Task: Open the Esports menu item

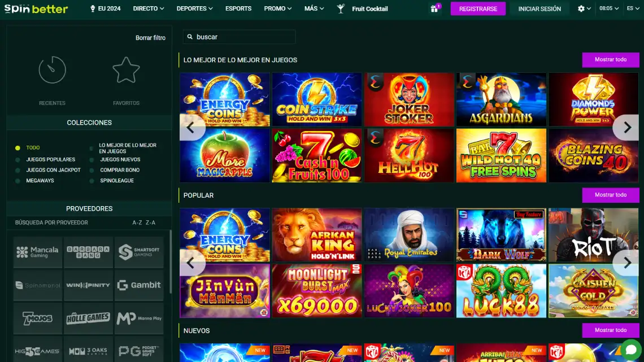Action: [238, 8]
